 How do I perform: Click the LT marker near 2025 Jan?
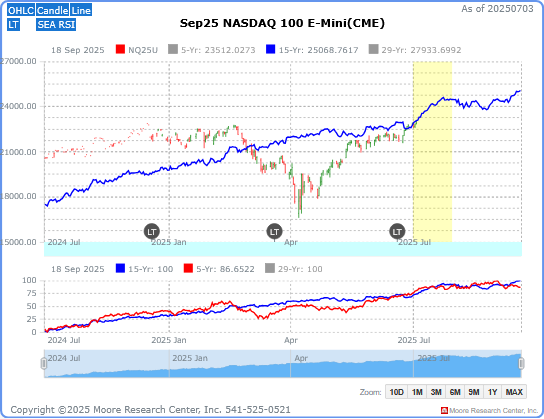[152, 232]
